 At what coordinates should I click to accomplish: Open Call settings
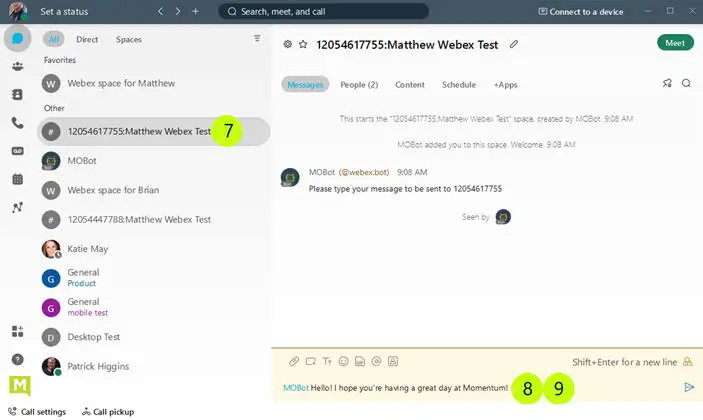(37, 411)
